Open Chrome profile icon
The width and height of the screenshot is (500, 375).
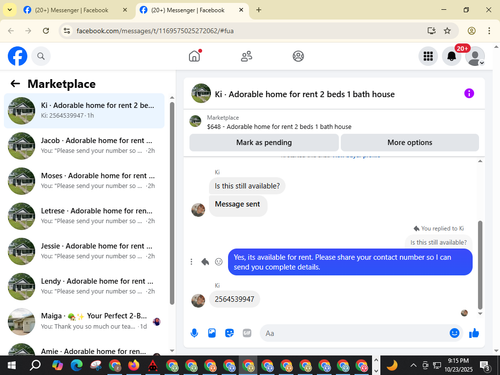click(x=471, y=31)
